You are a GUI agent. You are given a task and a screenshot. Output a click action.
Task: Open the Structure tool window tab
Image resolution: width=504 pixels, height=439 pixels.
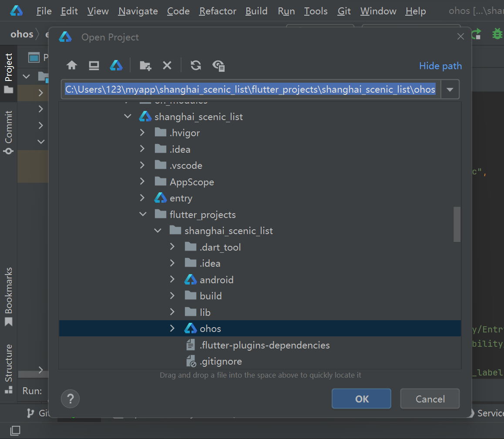point(9,369)
